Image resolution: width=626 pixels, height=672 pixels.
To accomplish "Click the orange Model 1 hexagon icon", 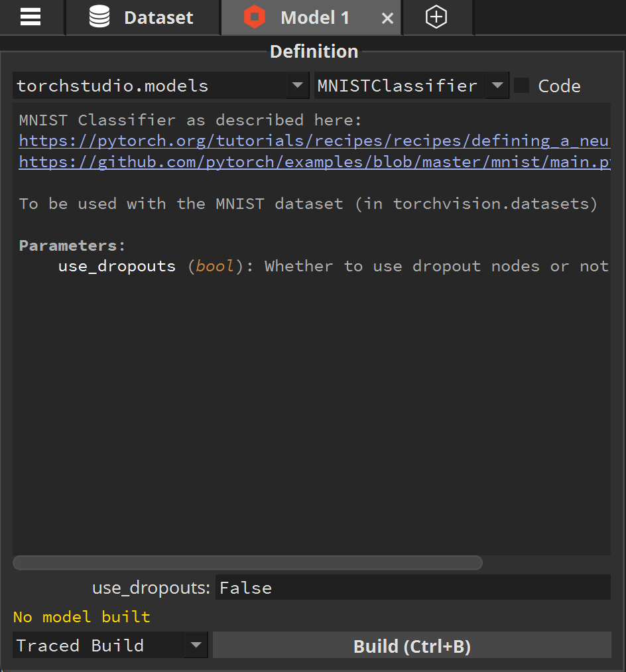I will pos(255,17).
